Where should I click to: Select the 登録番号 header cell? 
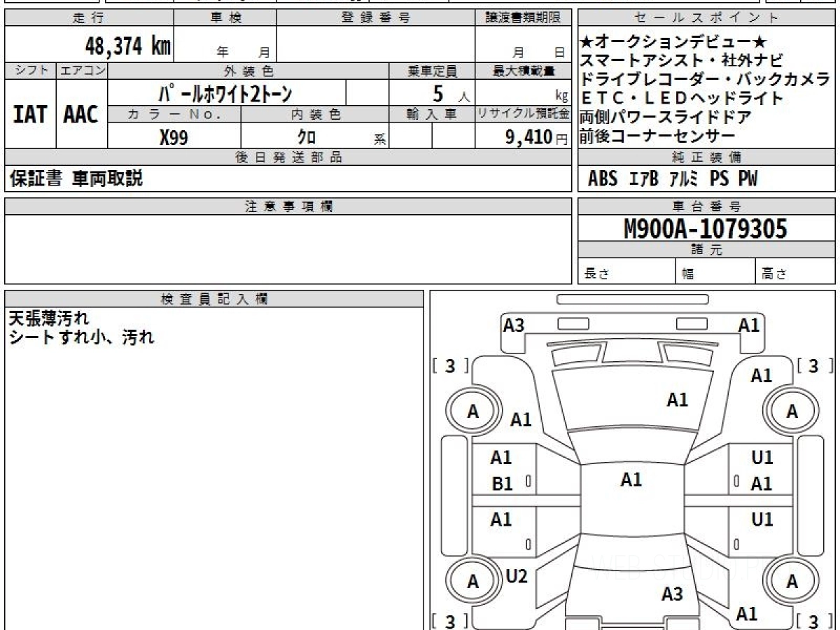(376, 18)
